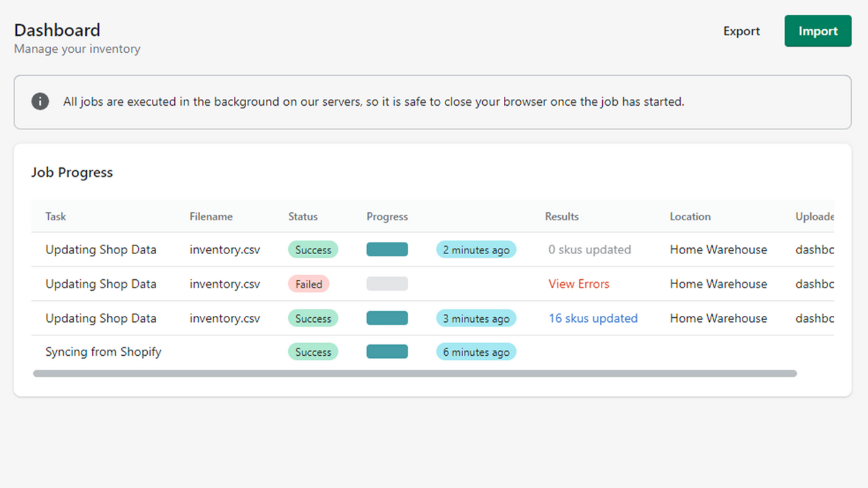Click the horizontal scrollbar below the table
The width and height of the screenshot is (868, 488).
point(414,373)
